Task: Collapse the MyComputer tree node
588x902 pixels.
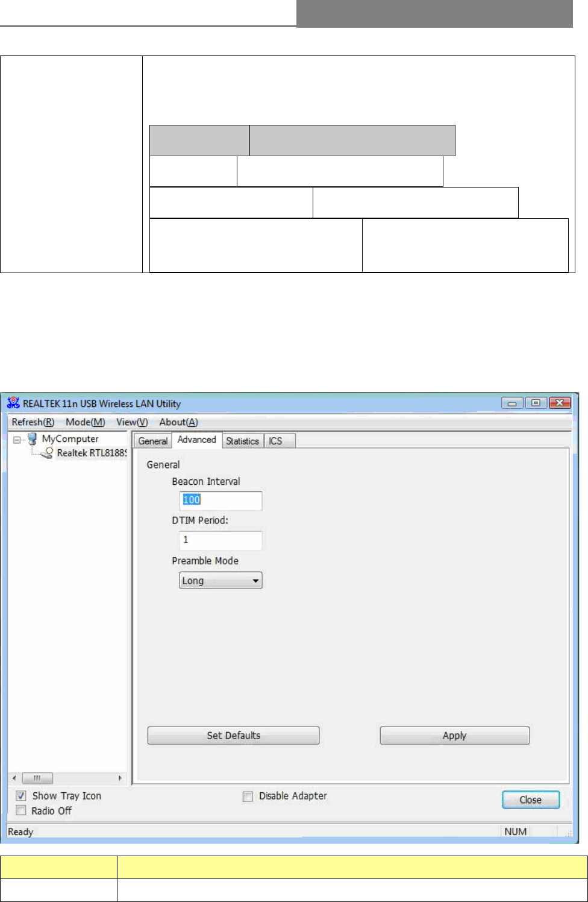Action: coord(17,440)
